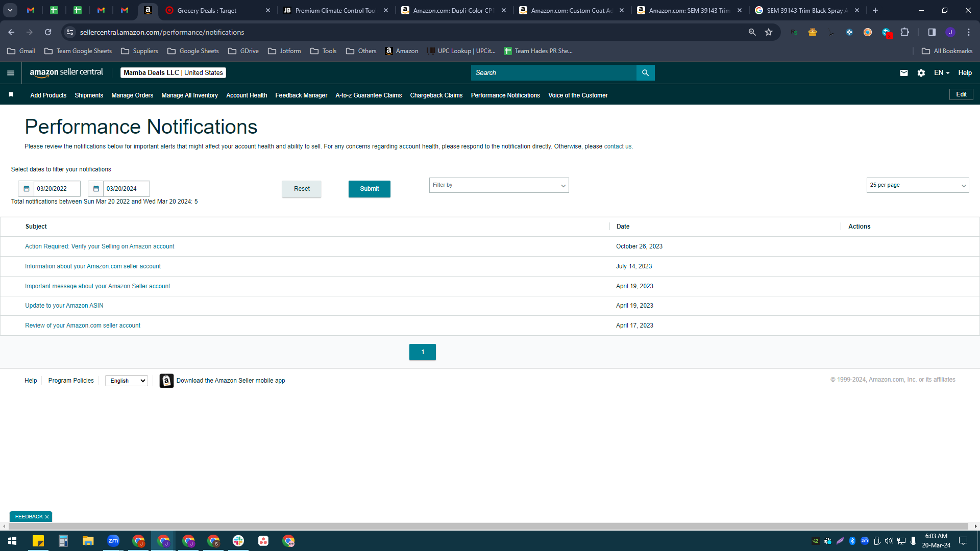Open Important message about your Amazon Seller account
The height and width of the screenshot is (551, 980).
coord(97,286)
